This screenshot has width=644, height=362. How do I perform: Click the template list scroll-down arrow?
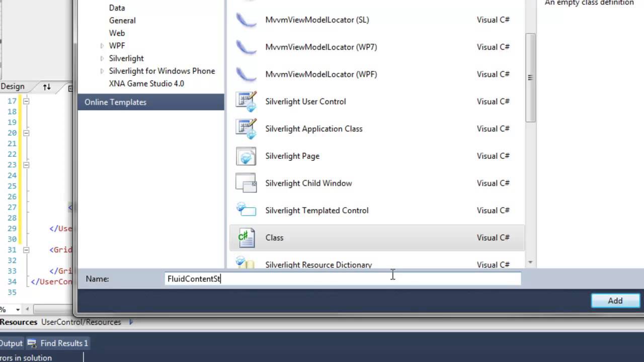530,262
